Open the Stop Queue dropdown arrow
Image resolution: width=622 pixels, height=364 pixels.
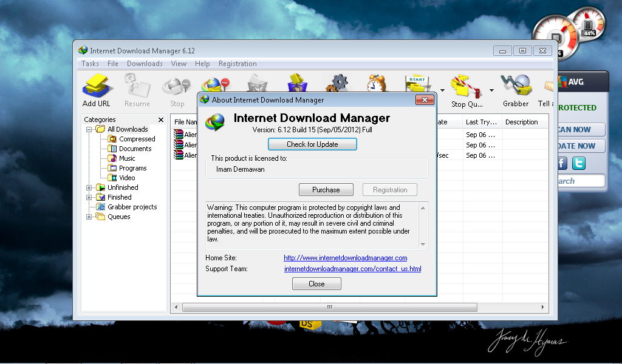point(491,90)
